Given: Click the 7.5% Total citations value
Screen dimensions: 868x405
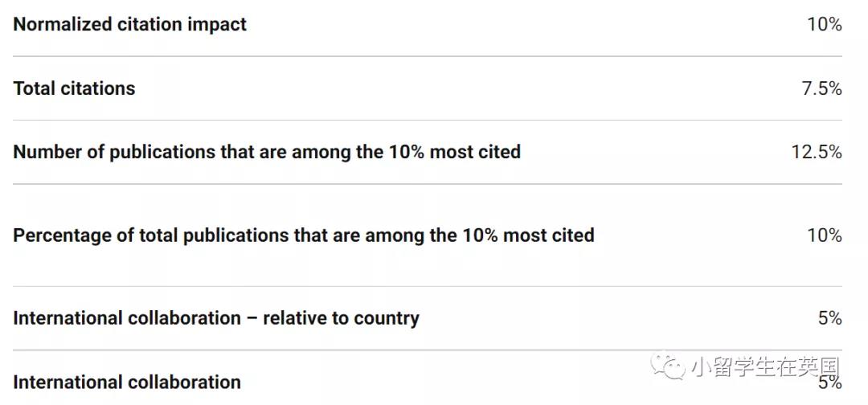Looking at the screenshot, I should pyautogui.click(x=822, y=88).
